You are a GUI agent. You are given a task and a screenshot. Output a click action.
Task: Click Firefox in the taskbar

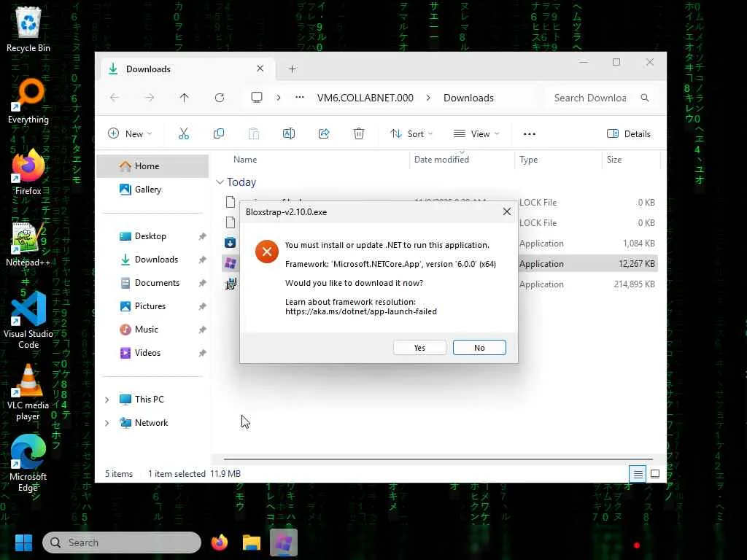(219, 542)
